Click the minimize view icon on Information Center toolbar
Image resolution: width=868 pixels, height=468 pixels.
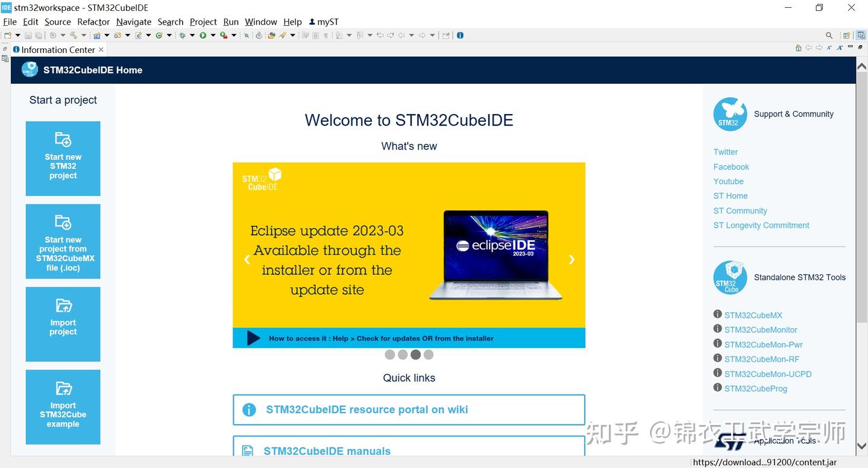click(850, 47)
